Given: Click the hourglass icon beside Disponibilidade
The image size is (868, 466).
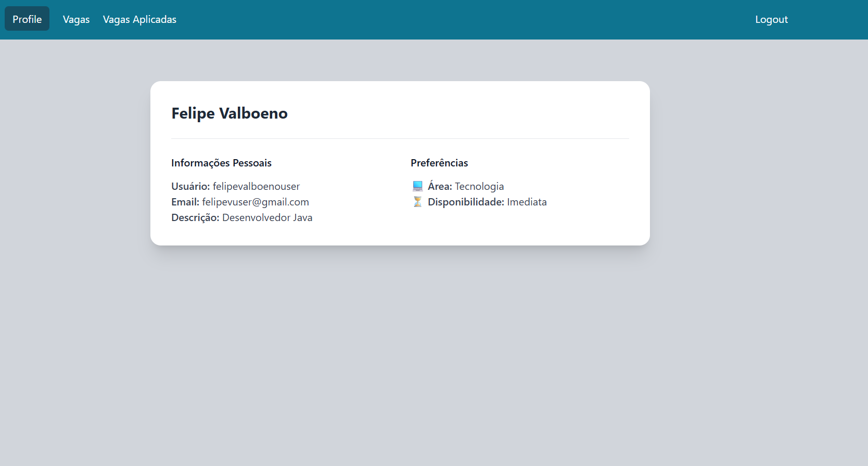Looking at the screenshot, I should click(x=417, y=202).
